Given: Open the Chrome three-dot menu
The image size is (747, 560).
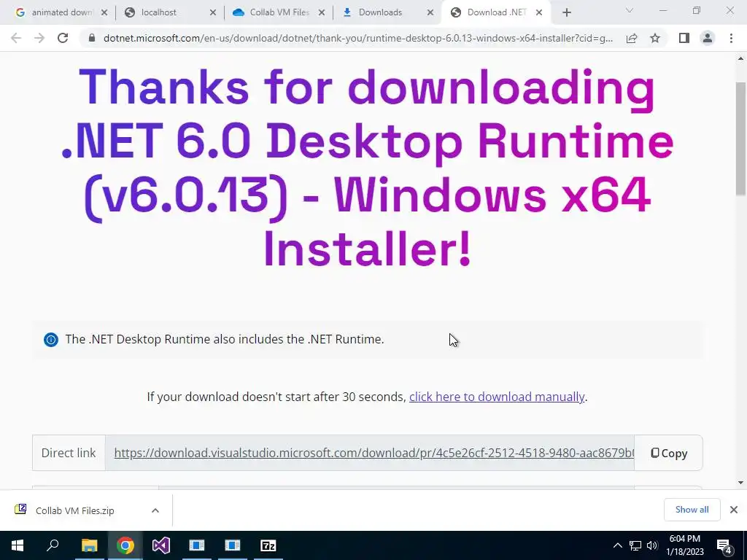Looking at the screenshot, I should tap(731, 38).
